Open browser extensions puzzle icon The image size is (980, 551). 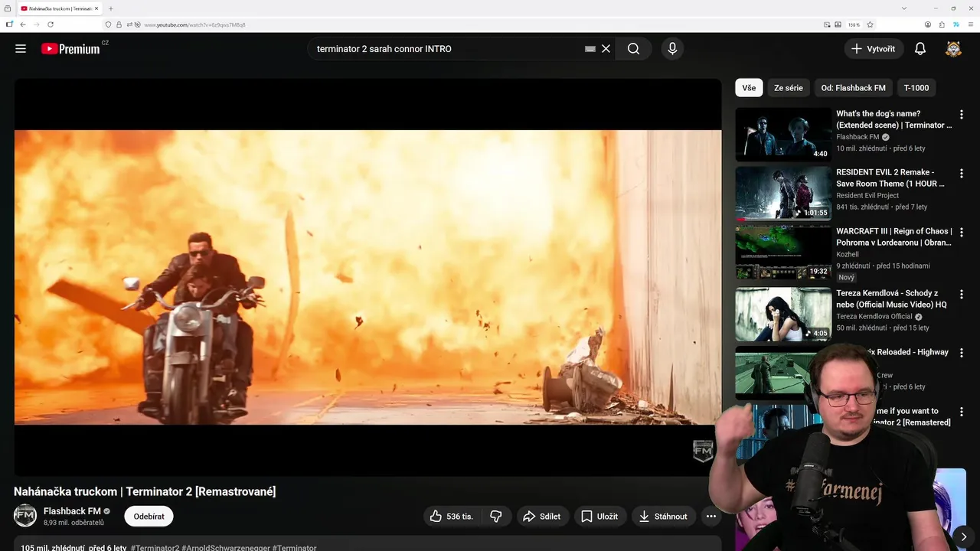(942, 24)
